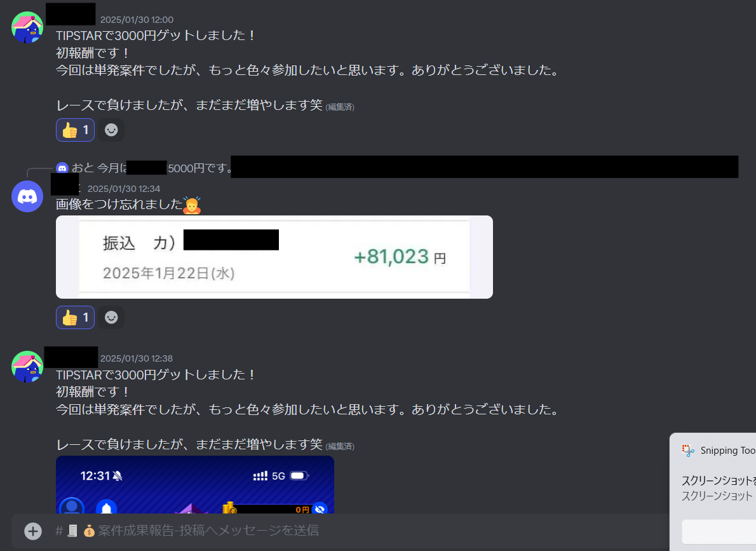Click the eye-slash icon in phone screenshot
Screen dimensions: 756x551
tap(320, 508)
